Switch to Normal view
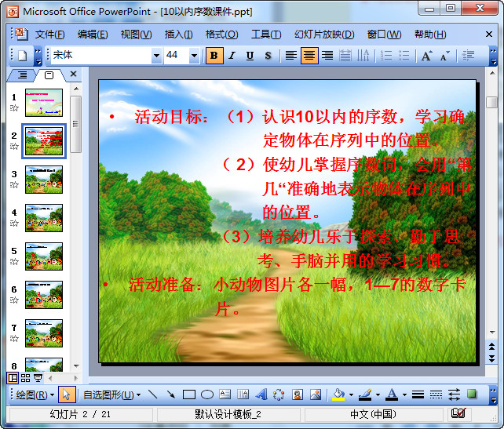This screenshot has height=429, width=504. click(x=13, y=378)
